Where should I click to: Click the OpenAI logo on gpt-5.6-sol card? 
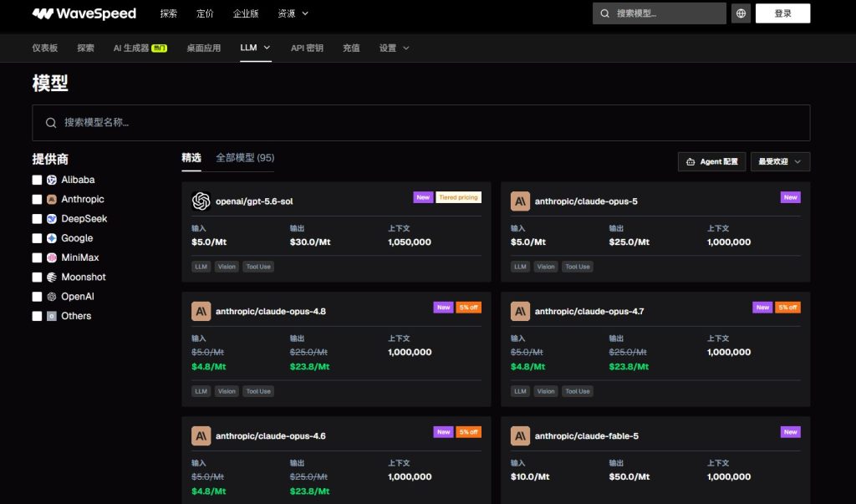pos(201,201)
